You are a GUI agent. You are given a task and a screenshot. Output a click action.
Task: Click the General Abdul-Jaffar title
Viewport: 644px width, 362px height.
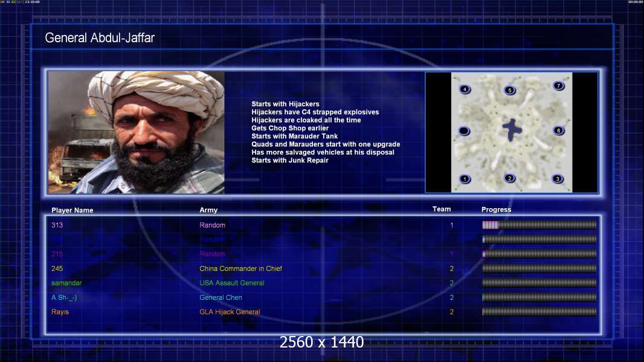coord(100,38)
